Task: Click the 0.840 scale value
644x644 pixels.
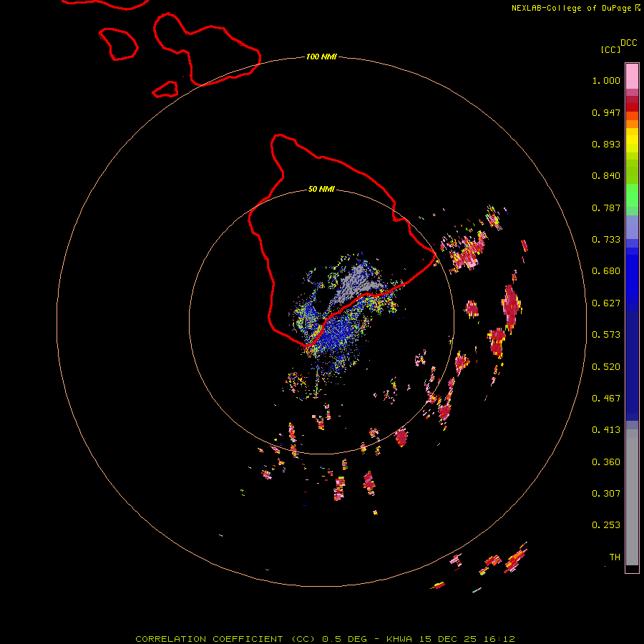Action: tap(606, 176)
